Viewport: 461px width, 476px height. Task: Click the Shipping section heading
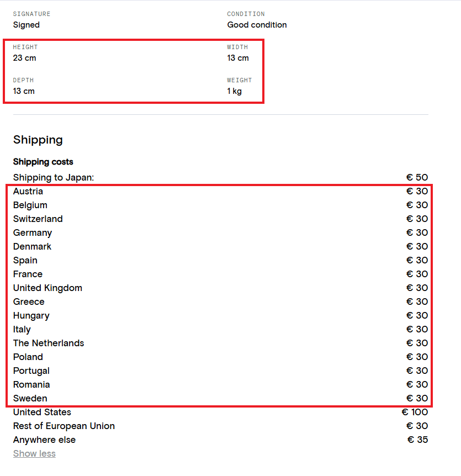pos(38,140)
